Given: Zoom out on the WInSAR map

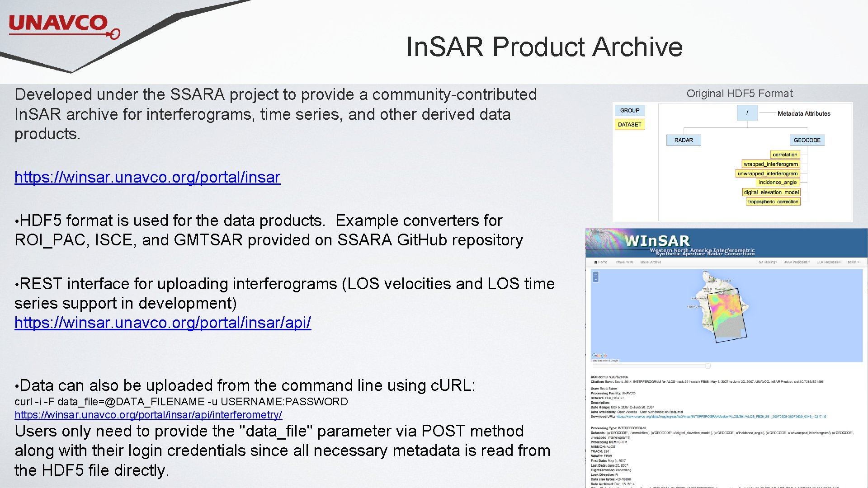Looking at the screenshot, I should coord(595,280).
